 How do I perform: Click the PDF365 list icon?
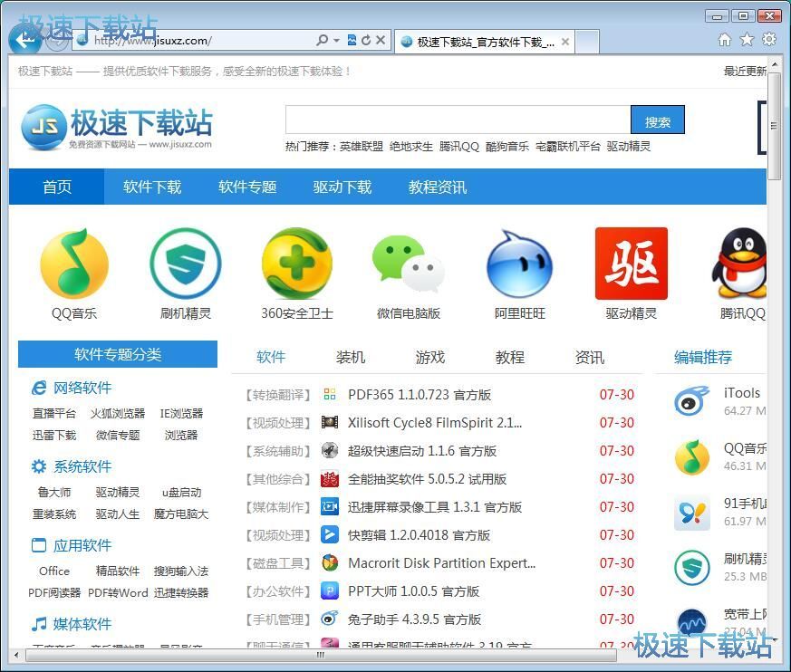click(330, 394)
